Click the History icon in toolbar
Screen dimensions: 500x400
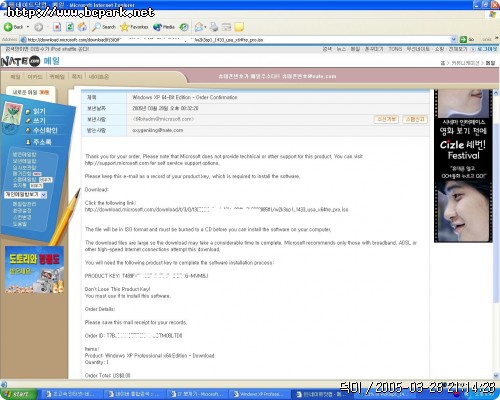pyautogui.click(x=184, y=27)
